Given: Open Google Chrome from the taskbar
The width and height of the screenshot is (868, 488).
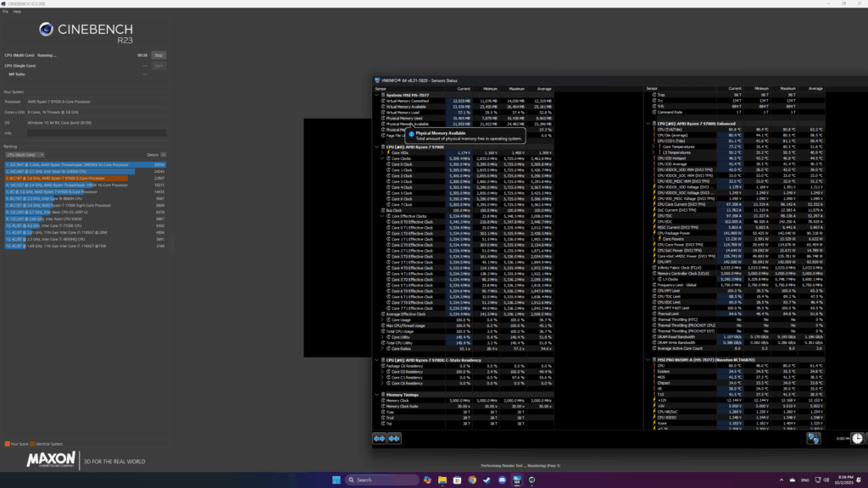Looking at the screenshot, I should pos(472,480).
